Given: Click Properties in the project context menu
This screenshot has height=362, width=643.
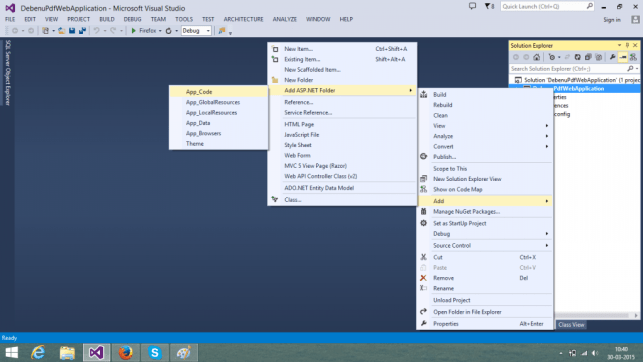Looking at the screenshot, I should [486, 324].
